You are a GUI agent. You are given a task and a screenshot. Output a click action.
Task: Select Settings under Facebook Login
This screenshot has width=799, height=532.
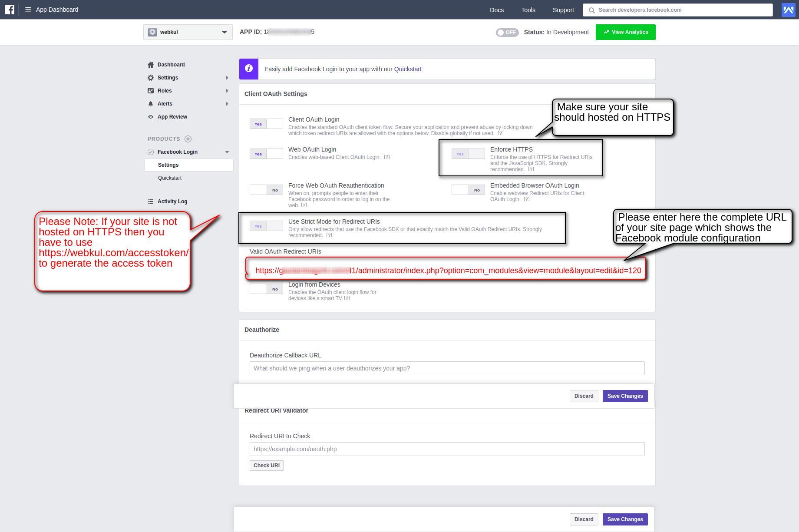pyautogui.click(x=189, y=165)
